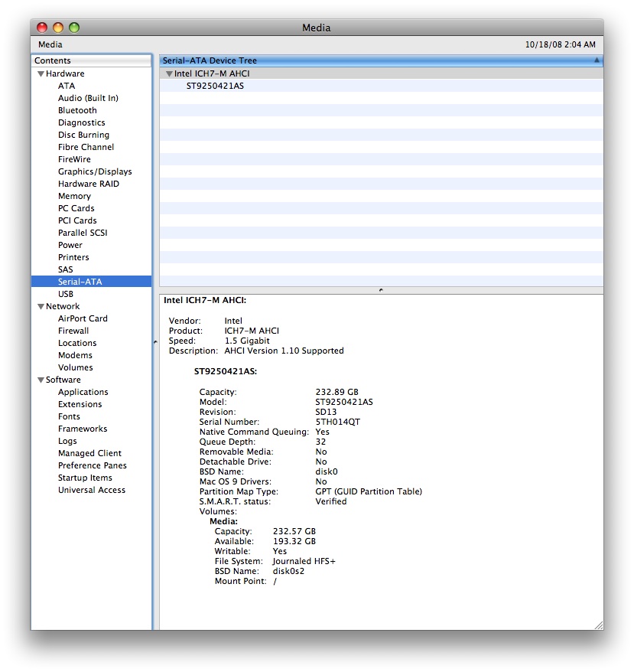The height and width of the screenshot is (672, 634).
Task: Open Disc Burning information
Action: (83, 135)
